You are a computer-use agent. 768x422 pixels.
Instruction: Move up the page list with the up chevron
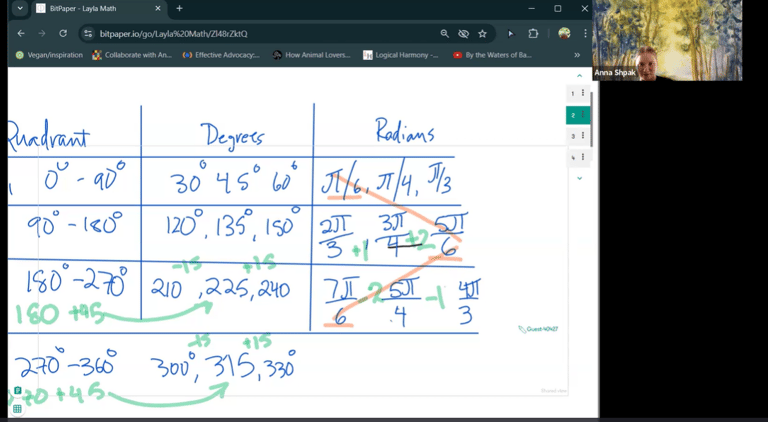point(579,75)
